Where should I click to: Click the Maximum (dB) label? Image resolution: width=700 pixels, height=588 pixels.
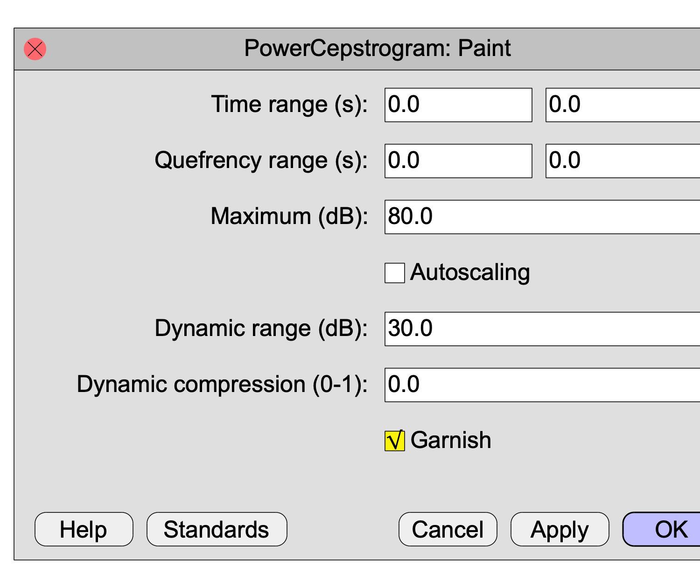pyautogui.click(x=289, y=217)
